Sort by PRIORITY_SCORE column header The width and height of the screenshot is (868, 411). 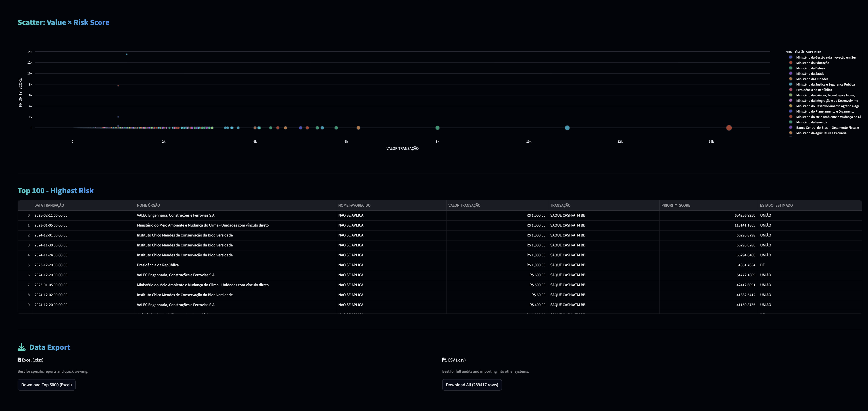tap(676, 205)
